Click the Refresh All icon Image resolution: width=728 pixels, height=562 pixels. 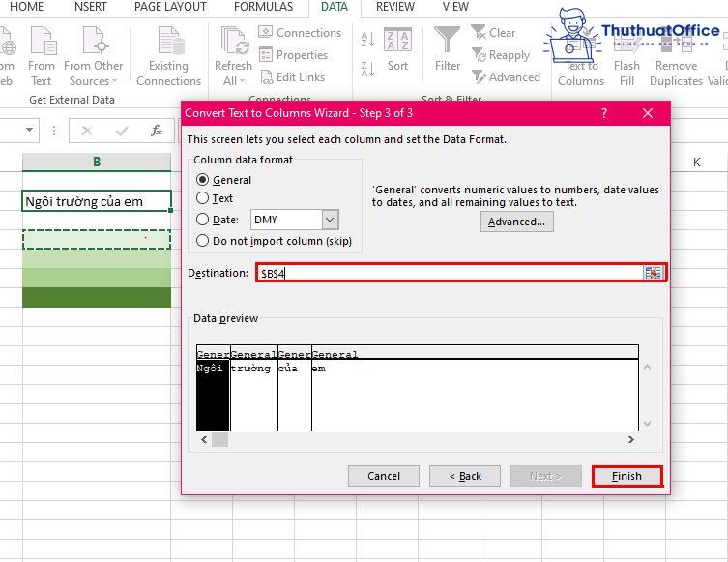click(x=234, y=42)
